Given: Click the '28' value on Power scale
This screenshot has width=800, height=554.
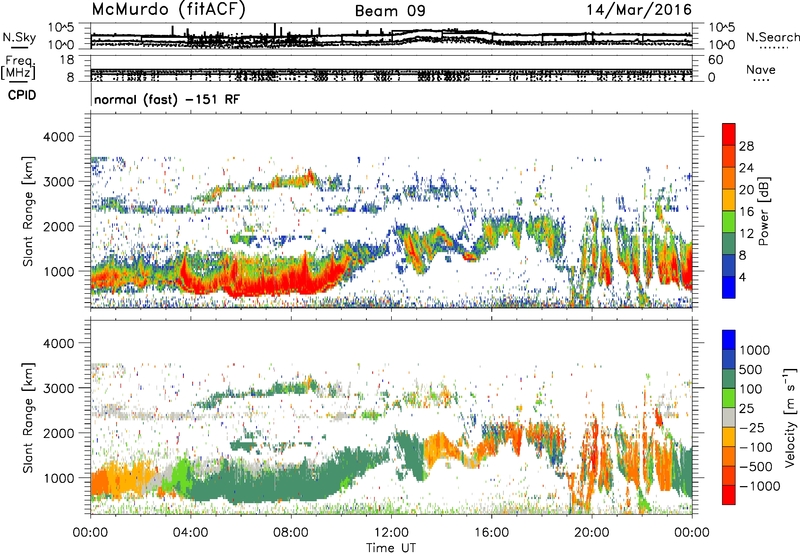Looking at the screenshot, I should [746, 146].
